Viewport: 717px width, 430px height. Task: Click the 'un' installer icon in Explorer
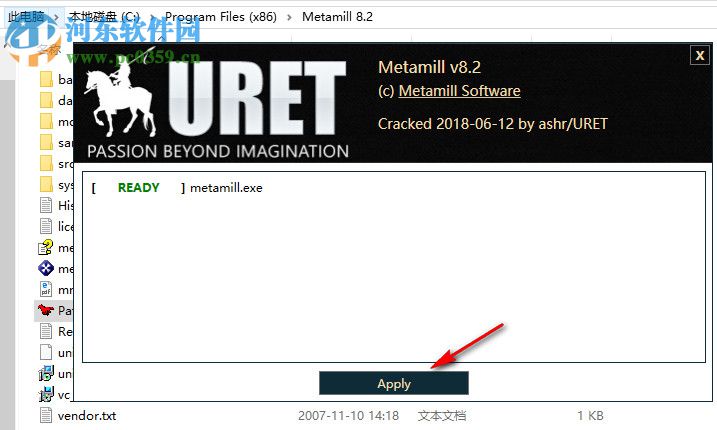pos(46,373)
